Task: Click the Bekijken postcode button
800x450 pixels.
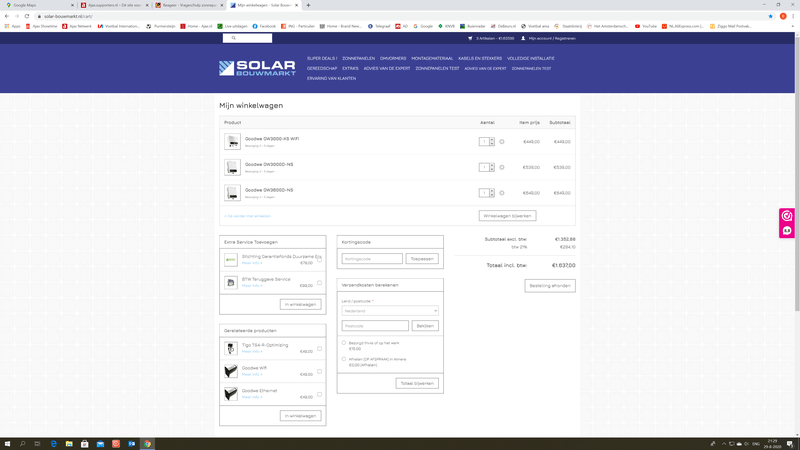Action: tap(425, 326)
